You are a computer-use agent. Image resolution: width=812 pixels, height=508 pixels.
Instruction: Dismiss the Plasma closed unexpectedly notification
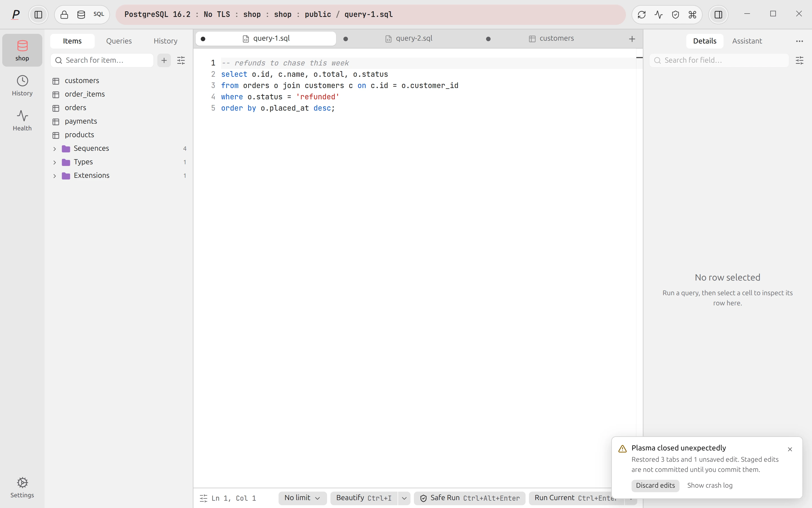coord(790,449)
